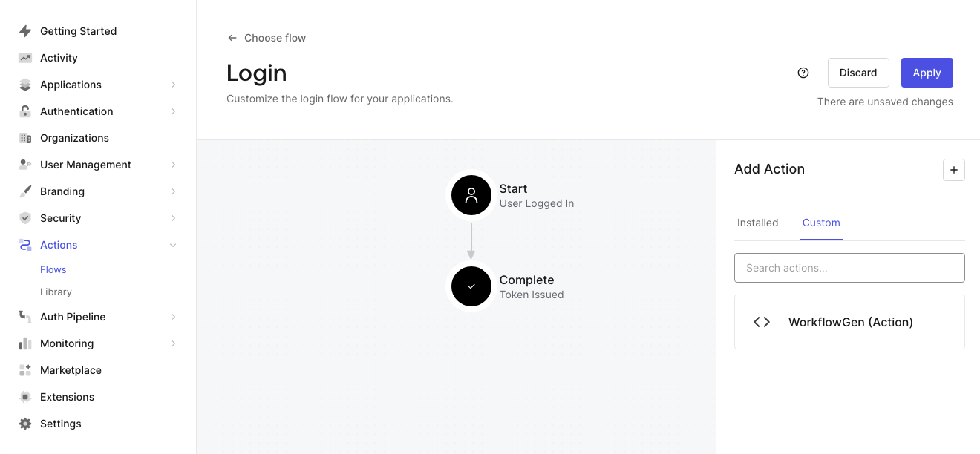980x454 pixels.
Task: Click the Start user node icon
Action: click(471, 195)
